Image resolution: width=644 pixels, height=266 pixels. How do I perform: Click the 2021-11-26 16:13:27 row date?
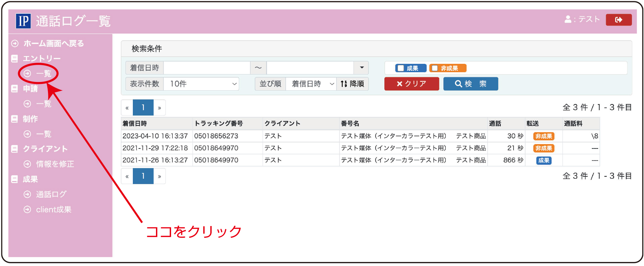click(x=155, y=160)
